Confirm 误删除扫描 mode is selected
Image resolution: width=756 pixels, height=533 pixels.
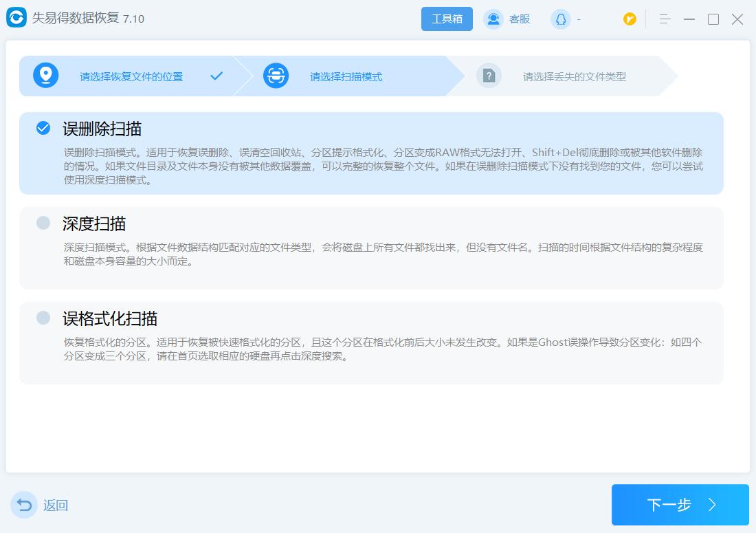[43, 129]
